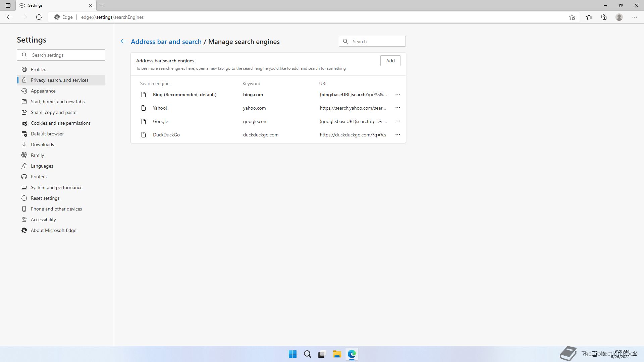Open Cookies and site permissions section
Viewport: 644px width, 362px height.
click(61, 123)
